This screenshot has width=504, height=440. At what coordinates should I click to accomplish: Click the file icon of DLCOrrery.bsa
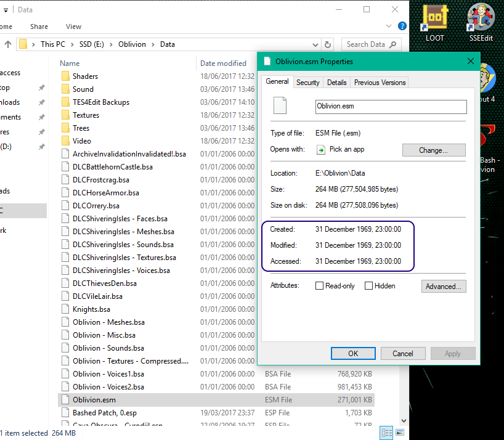(65, 206)
